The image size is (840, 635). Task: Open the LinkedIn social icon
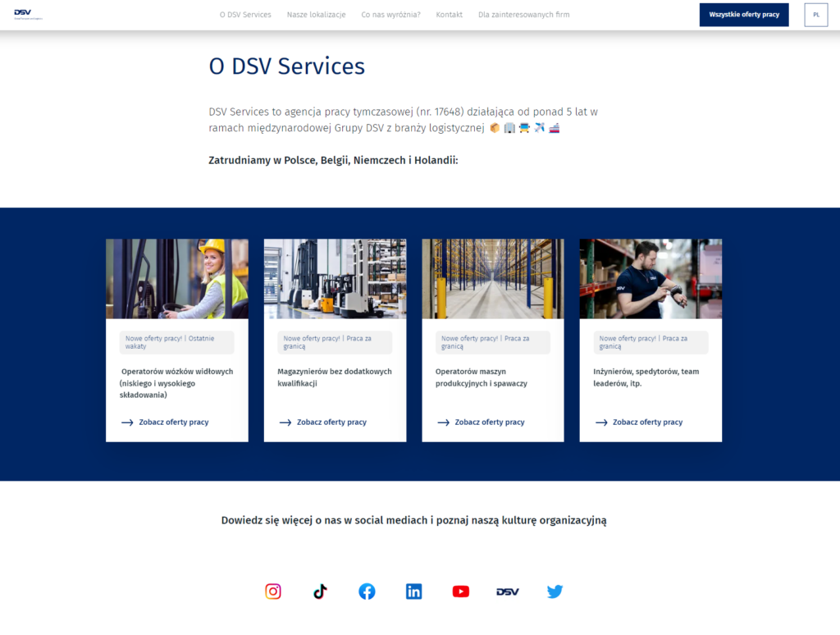click(414, 592)
